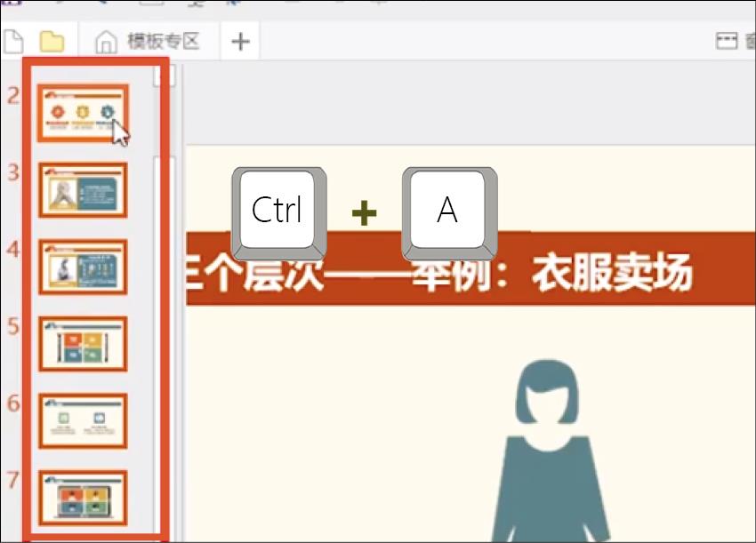Viewport: 756px width, 543px height.
Task: Click the new document icon
Action: tap(11, 41)
